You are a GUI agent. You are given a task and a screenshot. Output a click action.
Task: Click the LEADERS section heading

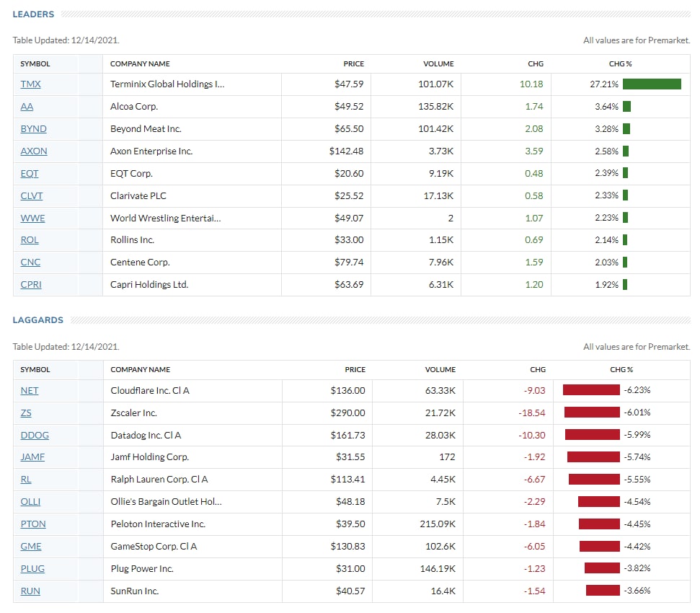[x=33, y=14]
